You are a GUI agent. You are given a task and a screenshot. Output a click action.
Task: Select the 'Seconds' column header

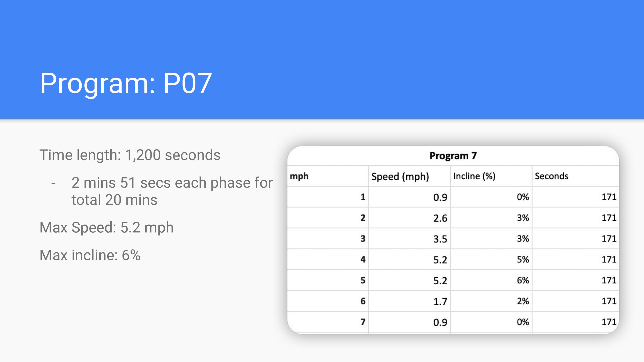pyautogui.click(x=551, y=176)
